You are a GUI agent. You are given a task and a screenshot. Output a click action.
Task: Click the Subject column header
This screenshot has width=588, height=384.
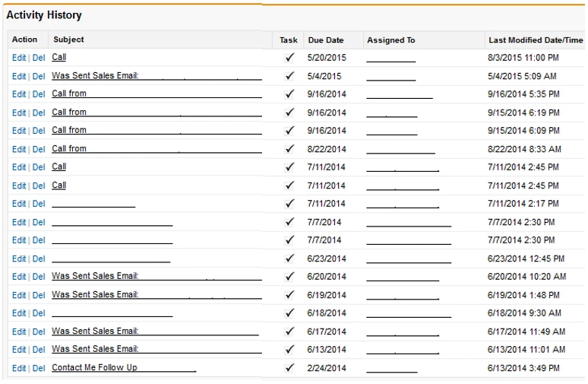pyautogui.click(x=68, y=40)
